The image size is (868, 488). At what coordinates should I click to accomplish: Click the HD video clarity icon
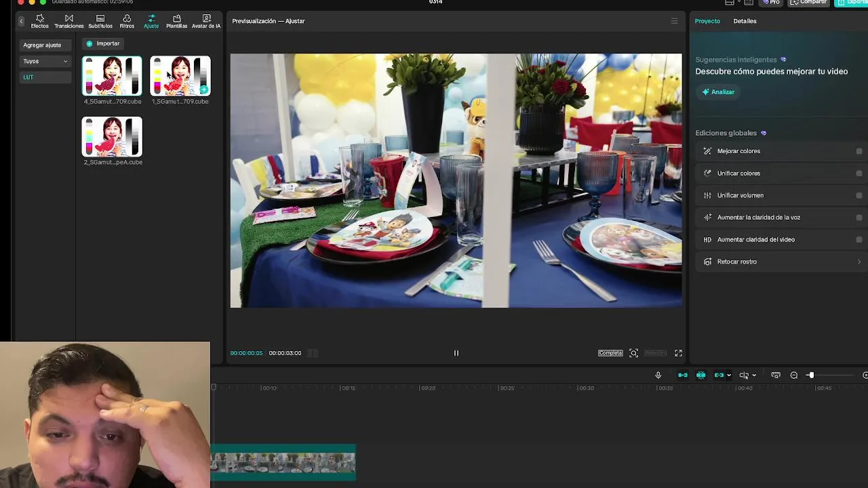pos(707,239)
